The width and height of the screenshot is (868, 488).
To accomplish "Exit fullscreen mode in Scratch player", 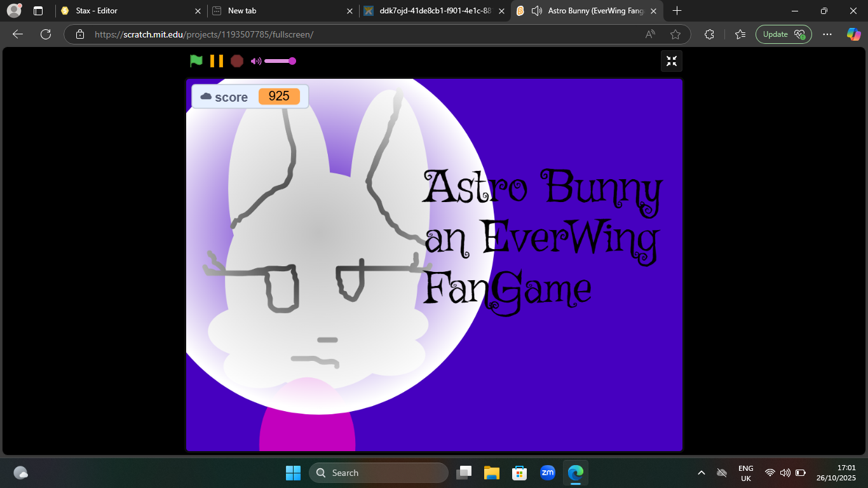I will (672, 61).
